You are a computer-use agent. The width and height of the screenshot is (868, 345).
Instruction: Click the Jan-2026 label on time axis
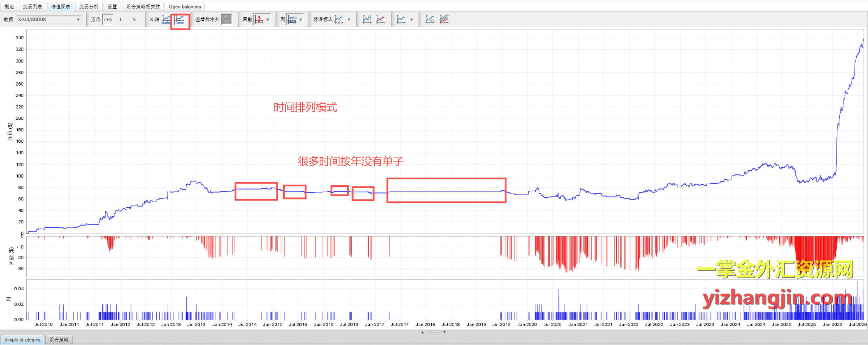tap(832, 324)
